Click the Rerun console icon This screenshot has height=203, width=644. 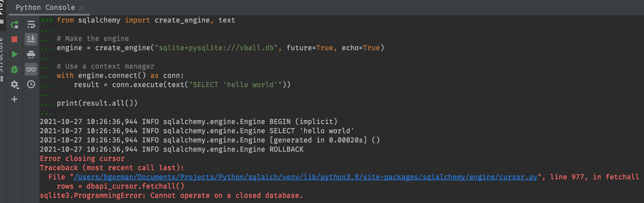click(x=14, y=25)
